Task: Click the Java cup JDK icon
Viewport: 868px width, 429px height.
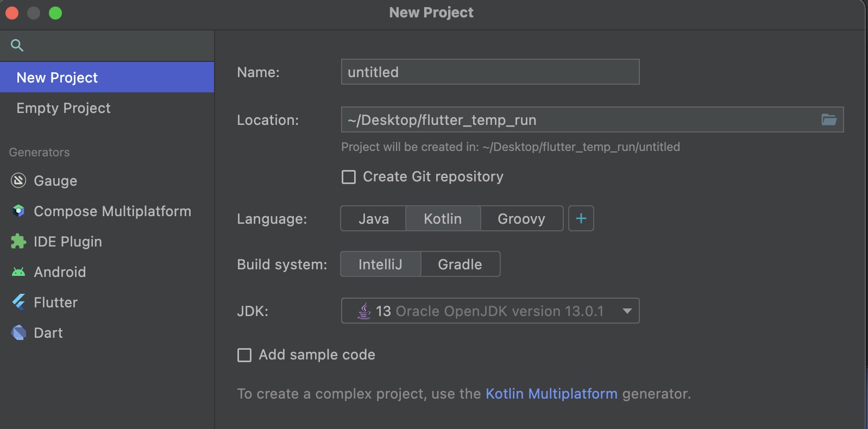Action: point(364,311)
